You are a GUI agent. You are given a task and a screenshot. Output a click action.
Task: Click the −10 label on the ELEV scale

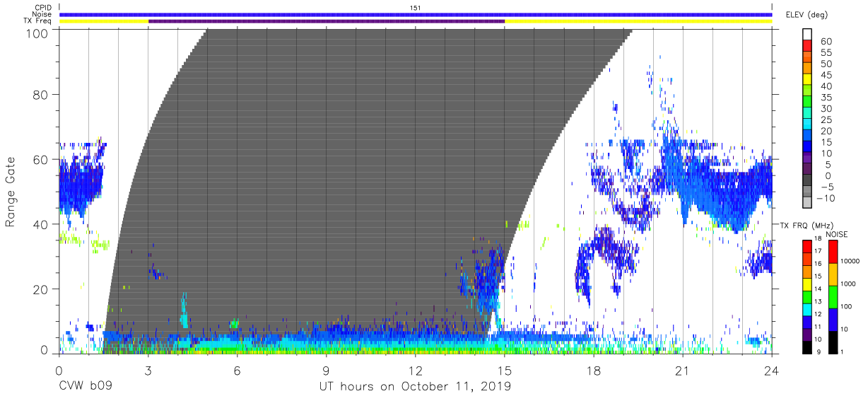pyautogui.click(x=824, y=198)
